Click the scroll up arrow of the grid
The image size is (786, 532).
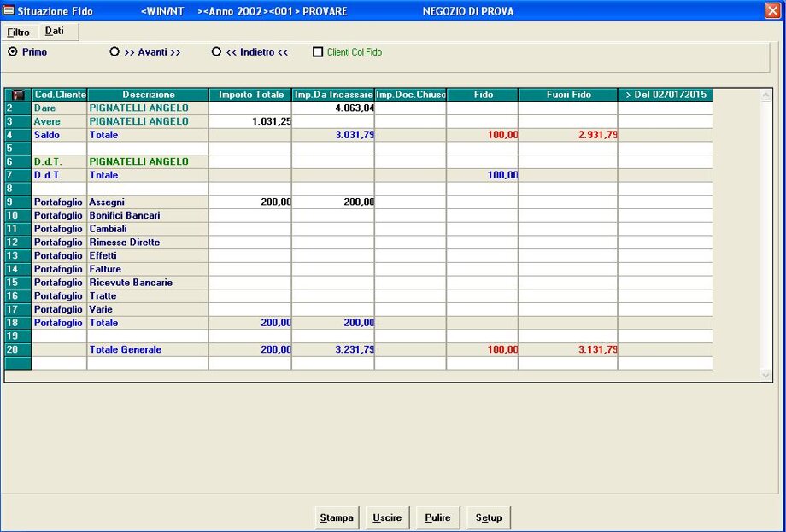[765, 95]
